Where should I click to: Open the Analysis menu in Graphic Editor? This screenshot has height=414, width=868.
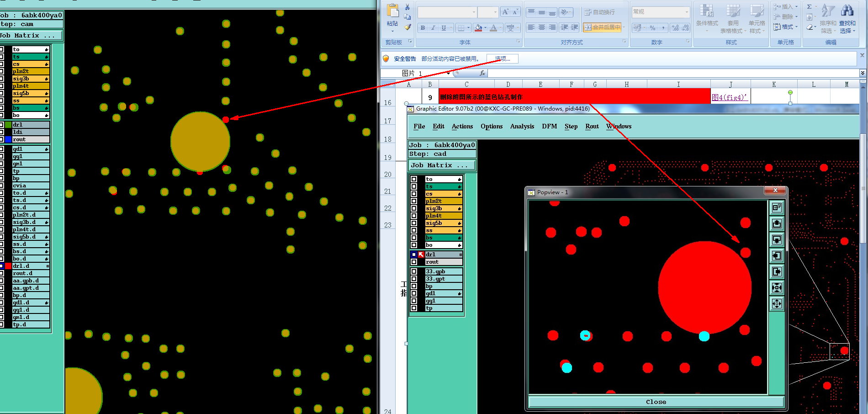tap(522, 127)
